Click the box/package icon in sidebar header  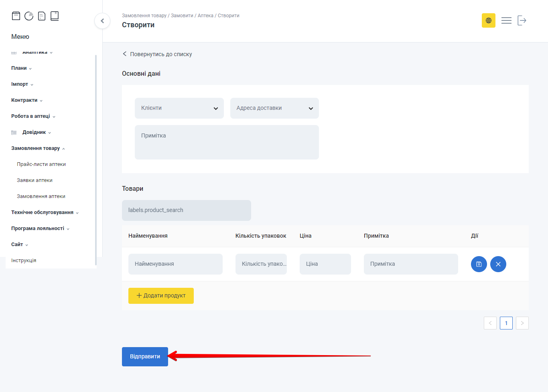point(16,16)
